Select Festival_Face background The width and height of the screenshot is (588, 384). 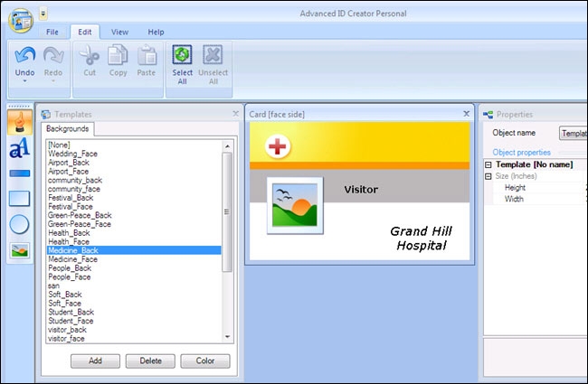134,206
